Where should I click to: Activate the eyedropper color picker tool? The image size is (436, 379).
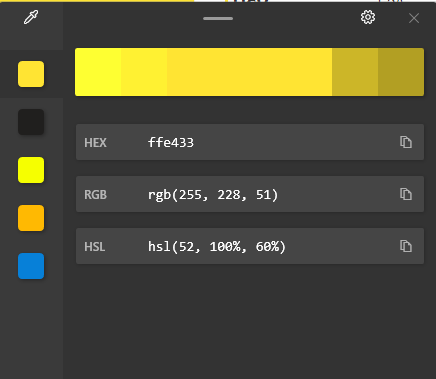(31, 17)
